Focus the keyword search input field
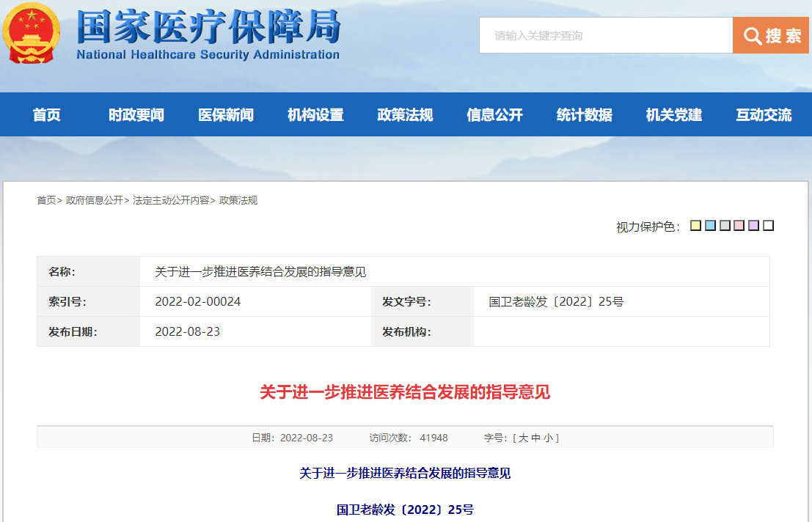 (x=606, y=35)
